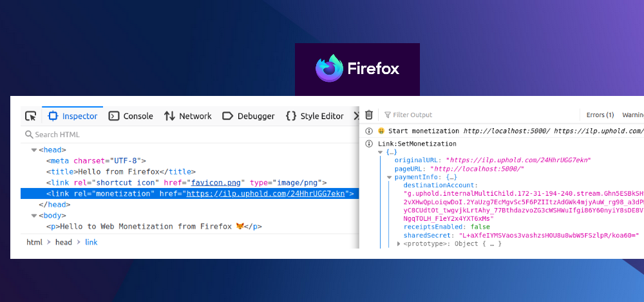Open the Debugger tab
This screenshot has width=644, height=302.
click(x=249, y=117)
